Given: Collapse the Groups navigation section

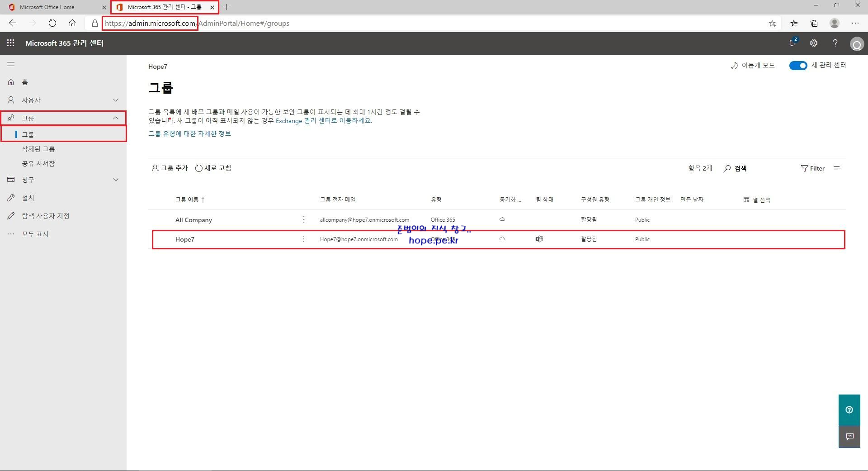Looking at the screenshot, I should click(x=63, y=118).
